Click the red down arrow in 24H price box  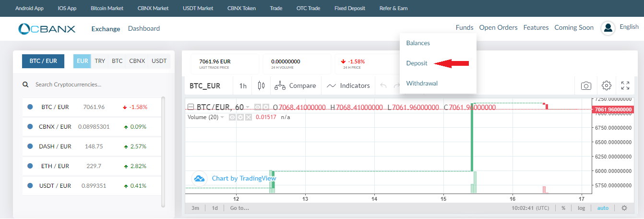[x=343, y=61]
